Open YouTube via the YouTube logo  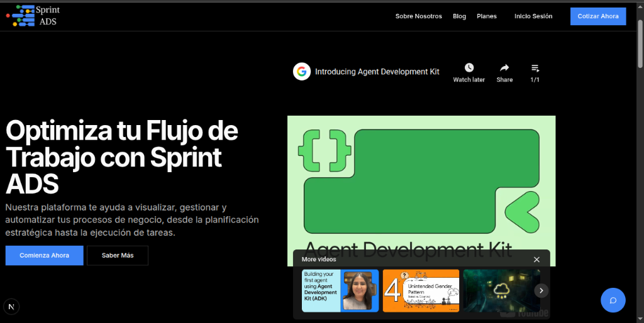[x=525, y=314]
